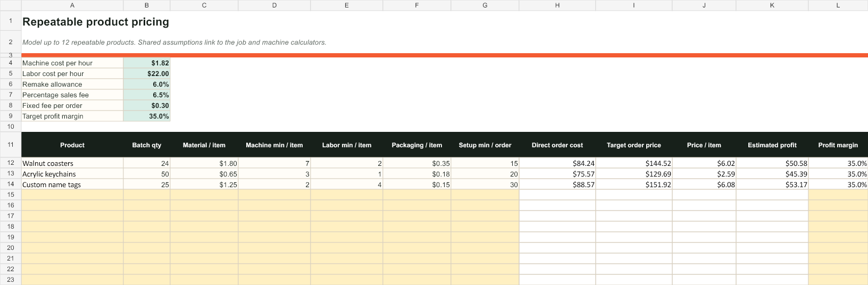
Task: Select column A header
Action: point(72,5)
